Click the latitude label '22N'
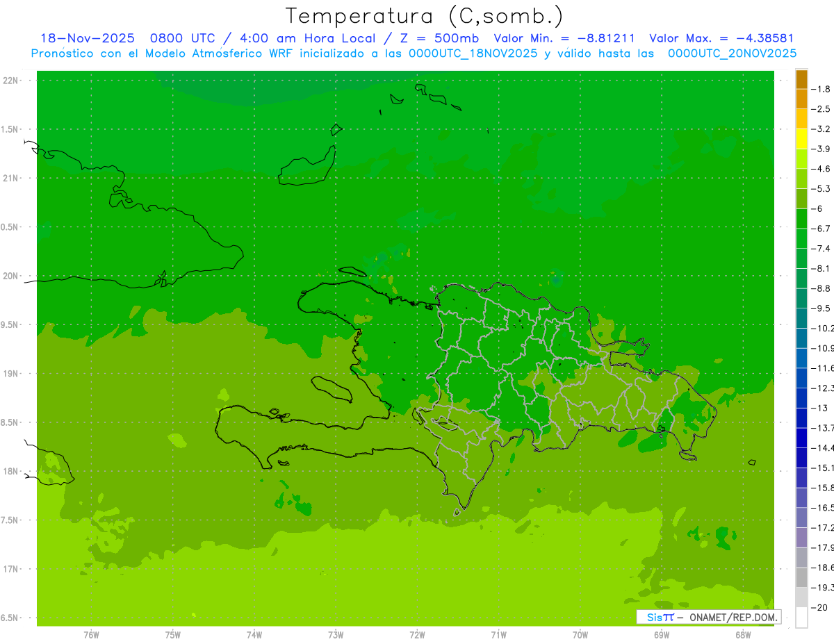The height and width of the screenshot is (644, 834). (x=11, y=81)
